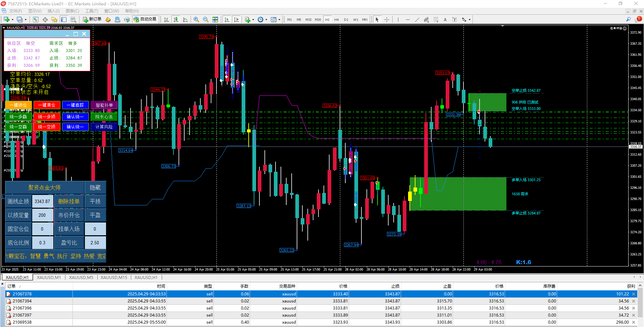Tile chart windows icon
This screenshot has width=644, height=327.
pos(215,19)
